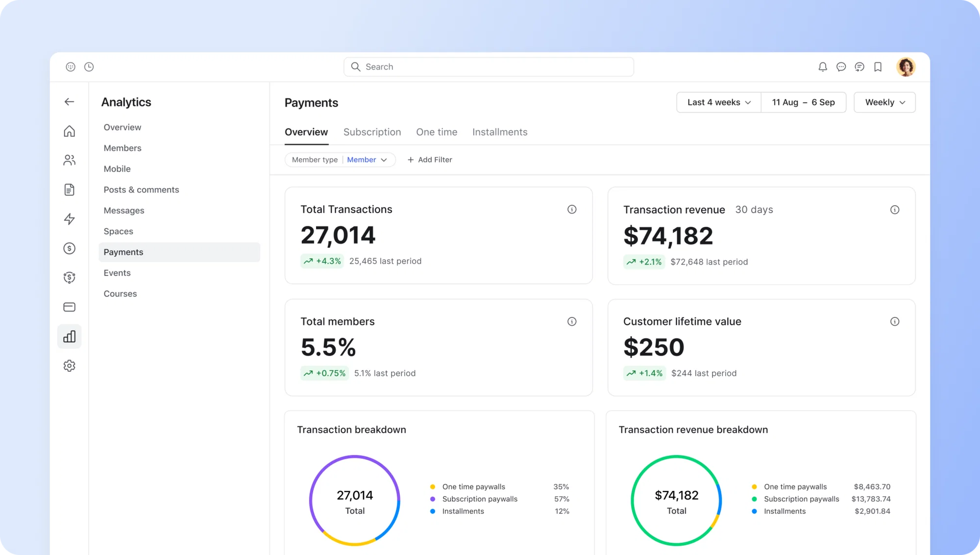This screenshot has height=555, width=980.
Task: Switch to the Subscription tab
Action: click(x=372, y=132)
